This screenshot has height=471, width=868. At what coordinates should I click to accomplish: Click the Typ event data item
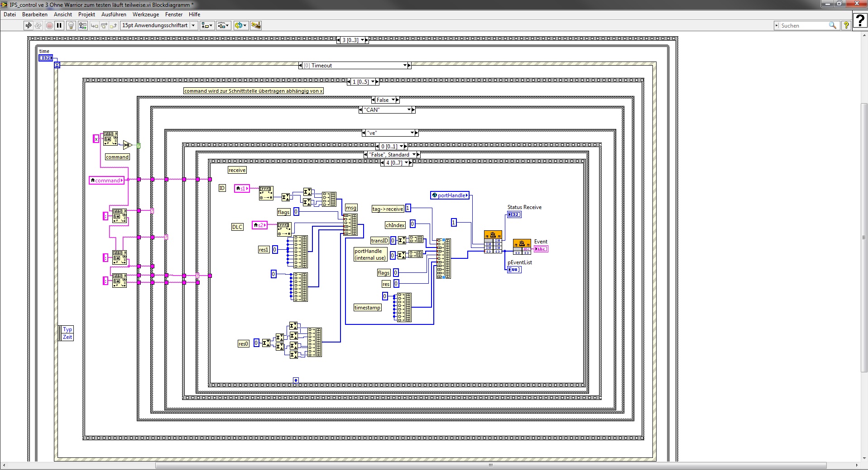pyautogui.click(x=67, y=329)
